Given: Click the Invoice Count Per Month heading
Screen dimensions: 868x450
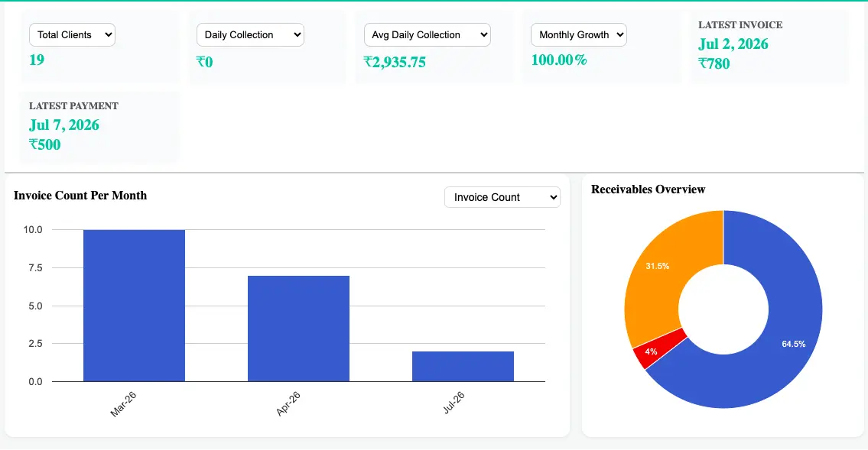Looking at the screenshot, I should click(80, 196).
